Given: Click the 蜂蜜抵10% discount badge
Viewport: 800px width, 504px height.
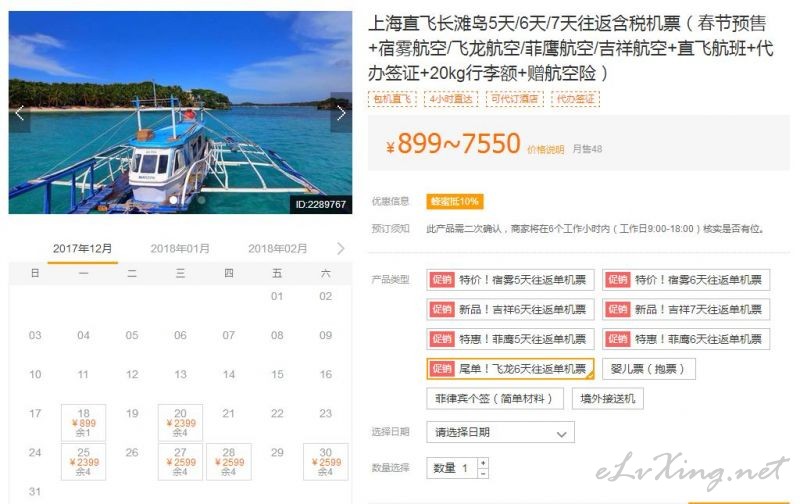Looking at the screenshot, I should coord(455,201).
